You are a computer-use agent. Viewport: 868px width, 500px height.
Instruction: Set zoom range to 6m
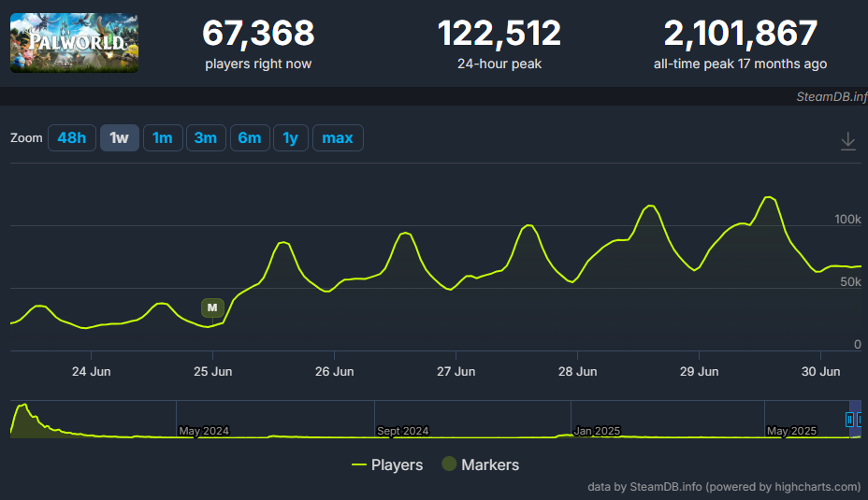[250, 137]
